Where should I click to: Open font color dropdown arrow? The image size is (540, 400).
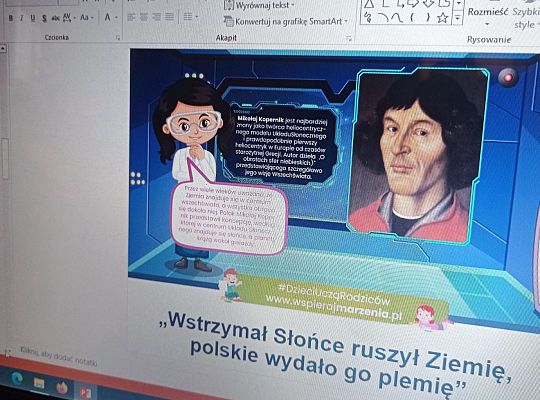[x=116, y=18]
